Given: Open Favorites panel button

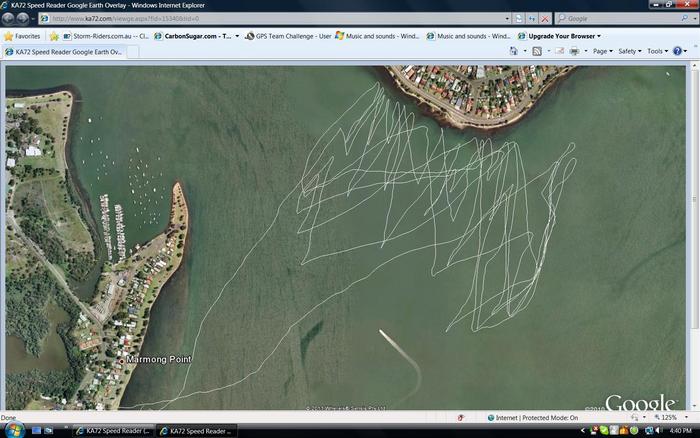Looking at the screenshot, I should (22, 36).
